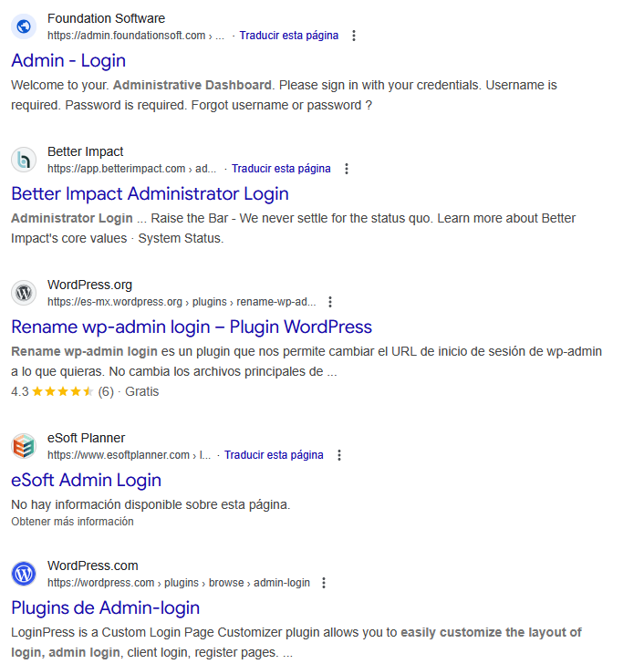The height and width of the screenshot is (664, 644).
Task: Open the three-dot menu for WordPress.org result
Action: (x=330, y=302)
